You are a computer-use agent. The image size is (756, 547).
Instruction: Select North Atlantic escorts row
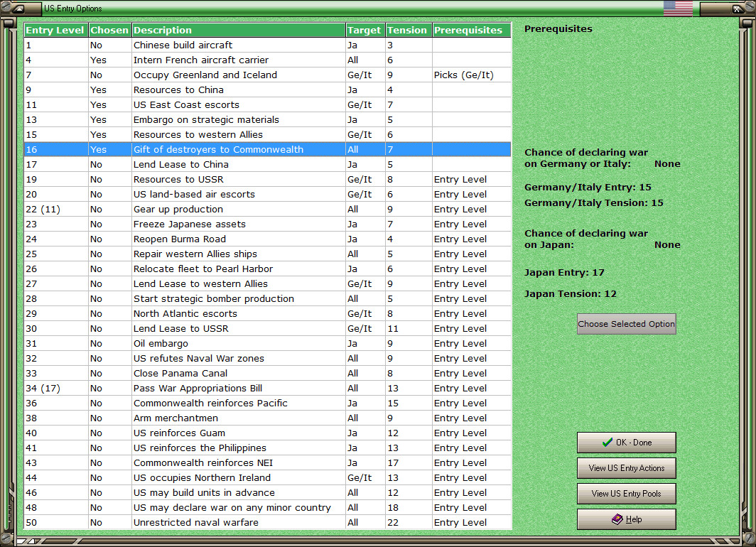[268, 314]
